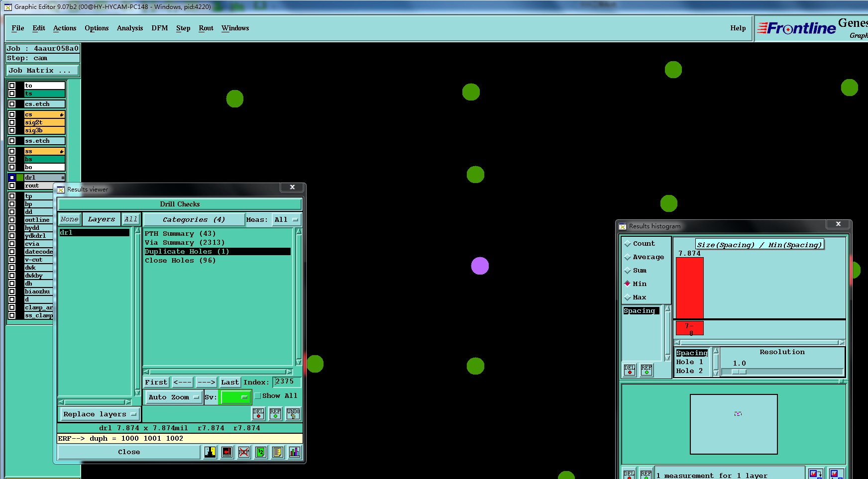Screen dimensions: 868x479
Task: Click Close button in Results viewer
Action: tap(129, 452)
